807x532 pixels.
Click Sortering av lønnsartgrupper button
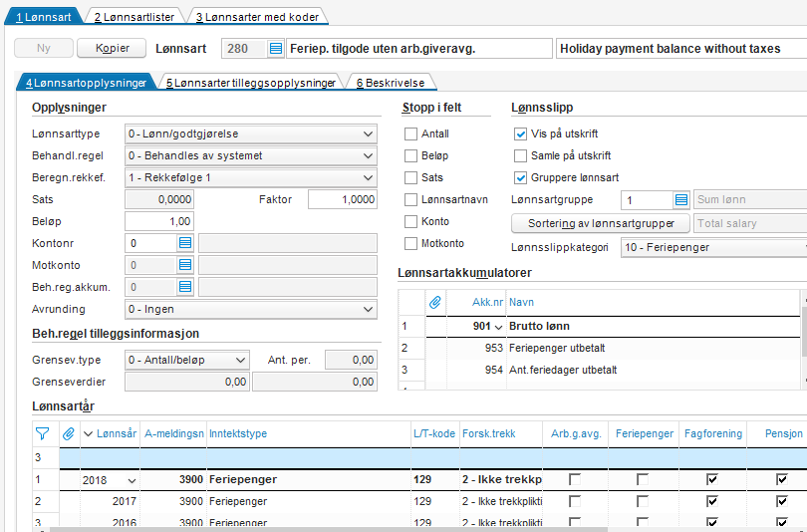(601, 223)
